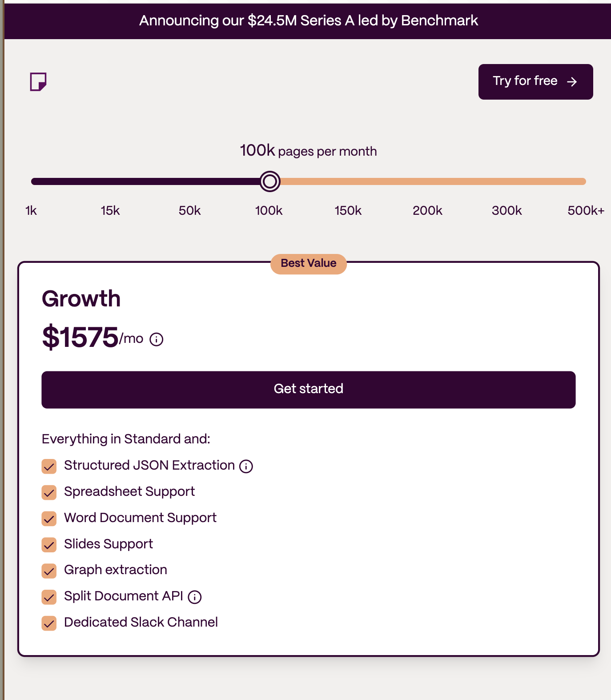Click the Best Value badge

click(309, 264)
